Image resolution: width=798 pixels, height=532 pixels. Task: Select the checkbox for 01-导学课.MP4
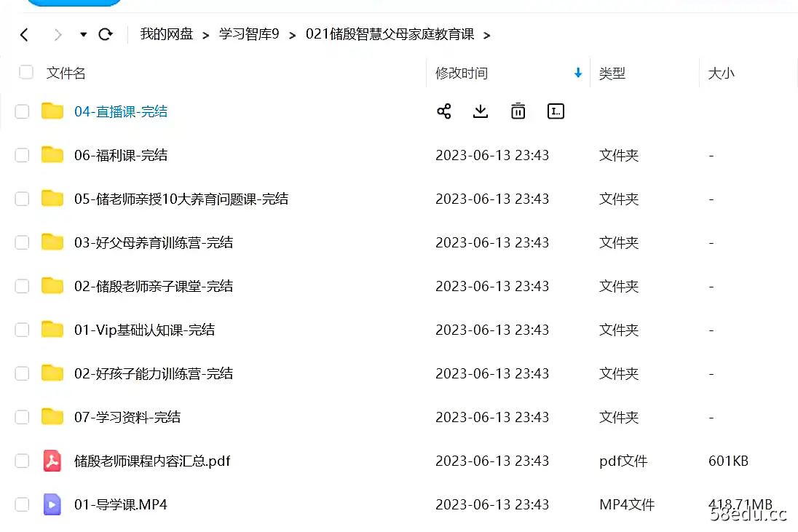pyautogui.click(x=22, y=504)
